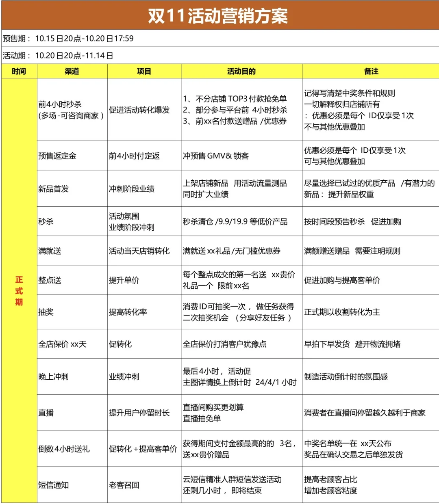
Task: Select the '晚上冲刺' cell
Action: coord(72,376)
